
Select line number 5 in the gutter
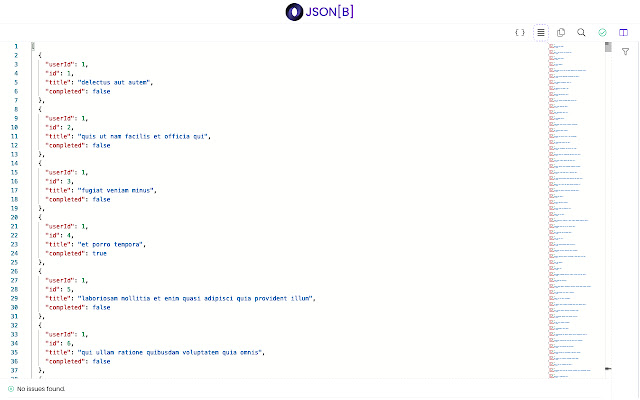[x=16, y=82]
